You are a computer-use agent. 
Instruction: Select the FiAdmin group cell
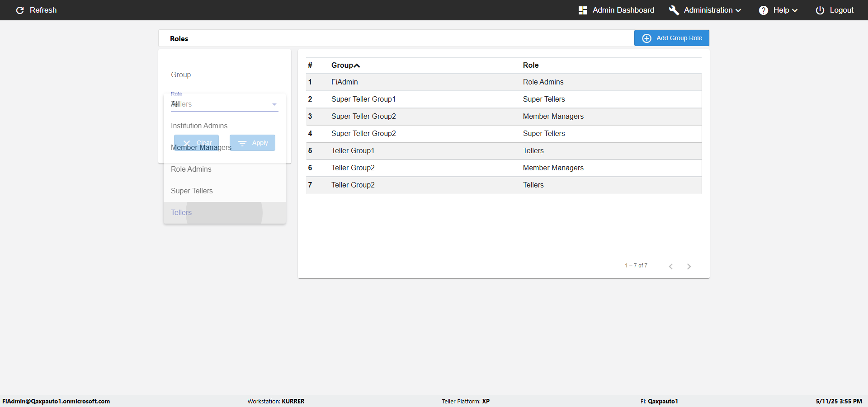pyautogui.click(x=344, y=82)
